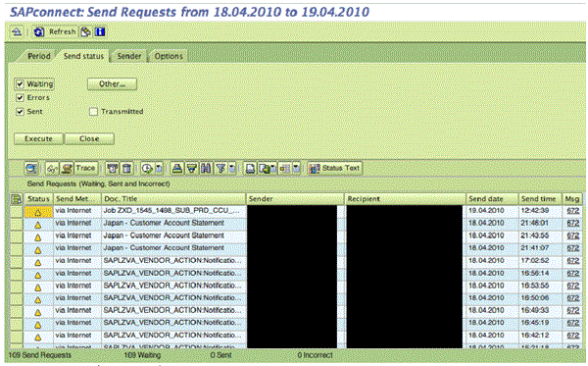Click the color legend icon next to Refresh
Viewport: 588px width, 366px height.
tap(86, 32)
